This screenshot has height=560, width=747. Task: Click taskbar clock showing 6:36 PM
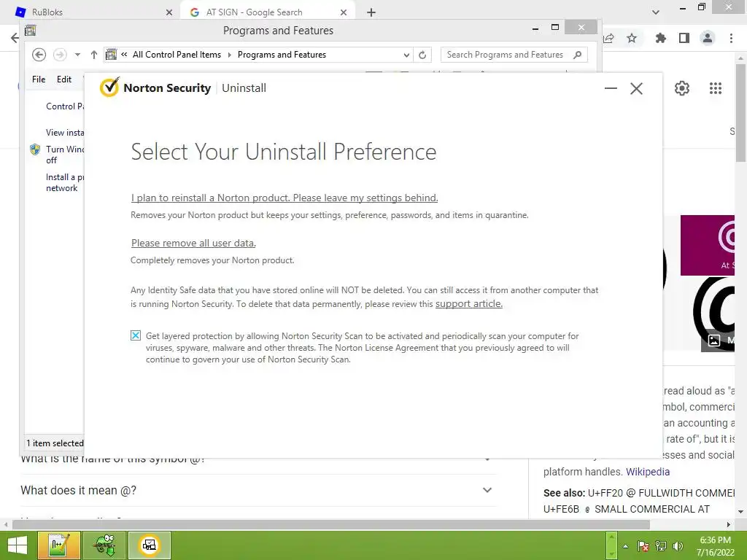click(x=715, y=546)
